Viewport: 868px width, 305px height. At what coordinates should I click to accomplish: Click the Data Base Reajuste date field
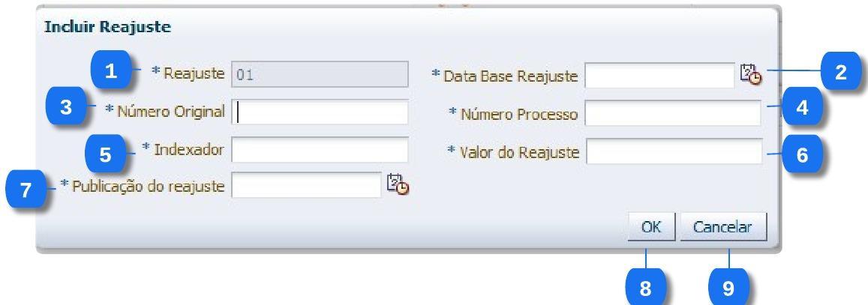(659, 75)
